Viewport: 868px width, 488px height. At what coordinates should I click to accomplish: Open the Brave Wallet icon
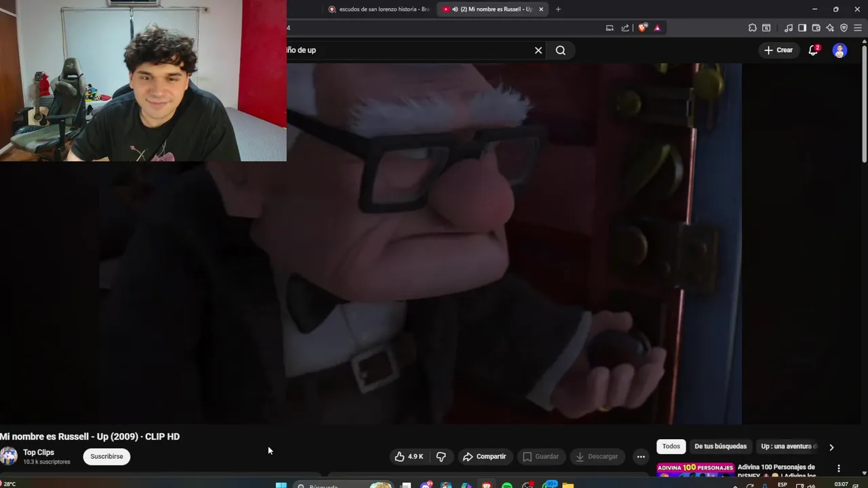[816, 28]
